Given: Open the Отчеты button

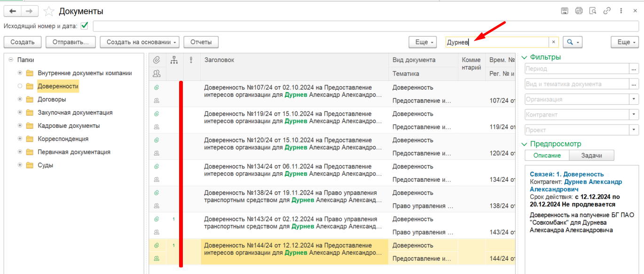Looking at the screenshot, I should pos(201,42).
